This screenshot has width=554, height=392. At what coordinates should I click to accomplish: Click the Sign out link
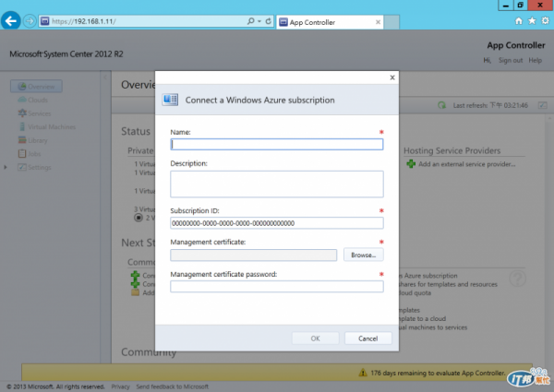click(511, 60)
